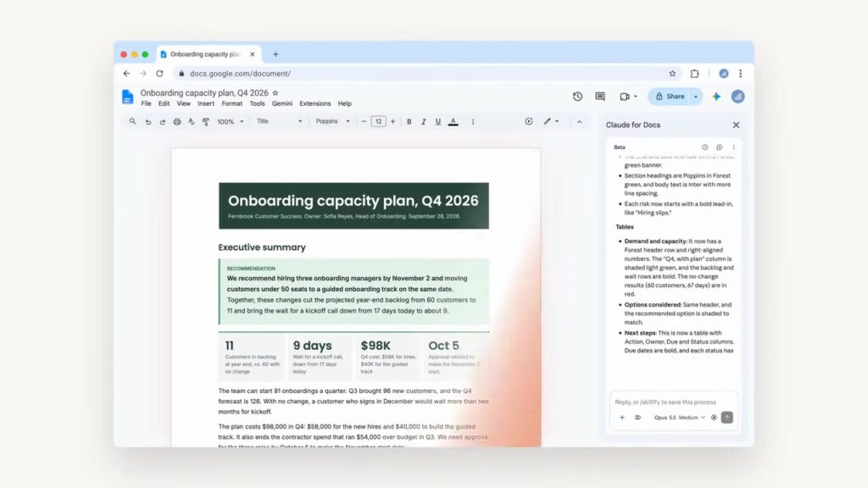Click the Executive summary heading
This screenshot has height=488, width=868.
(x=262, y=247)
